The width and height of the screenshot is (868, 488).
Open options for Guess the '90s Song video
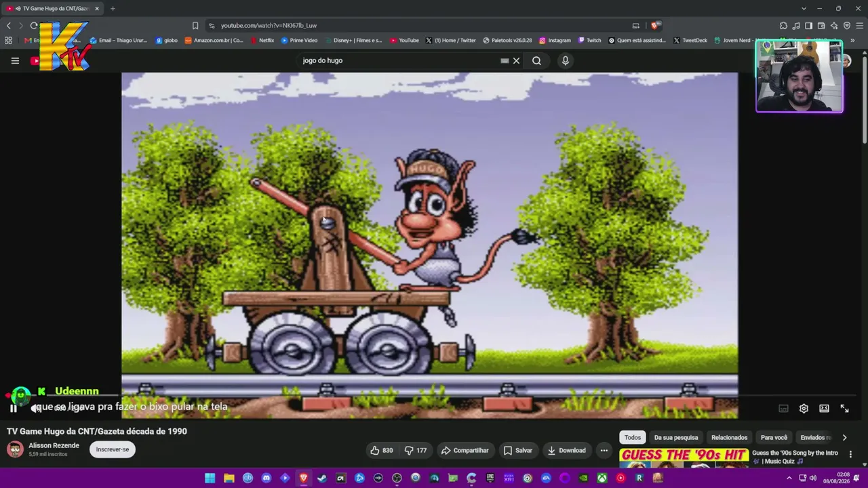coord(850,455)
